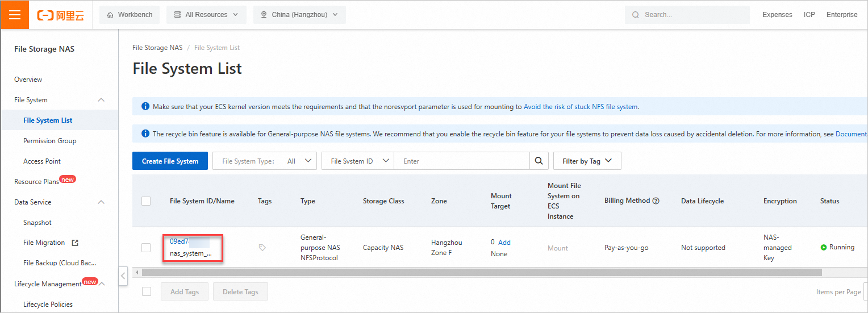This screenshot has width=868, height=313.
Task: Click the Hangzhou Zone F cell
Action: (x=446, y=248)
